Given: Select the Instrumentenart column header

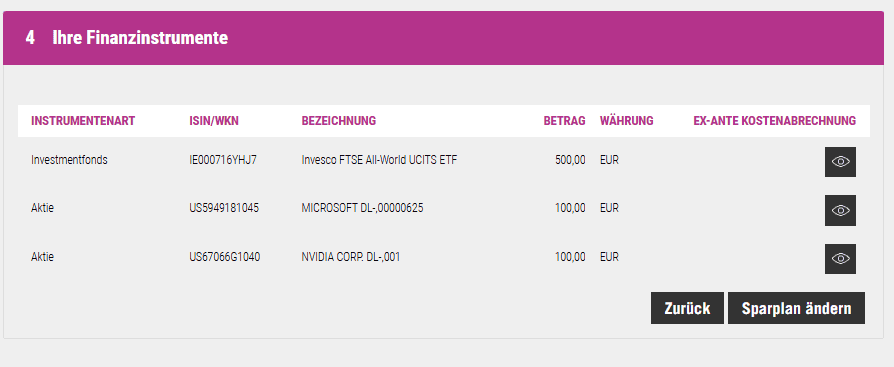Looking at the screenshot, I should click(x=83, y=121).
